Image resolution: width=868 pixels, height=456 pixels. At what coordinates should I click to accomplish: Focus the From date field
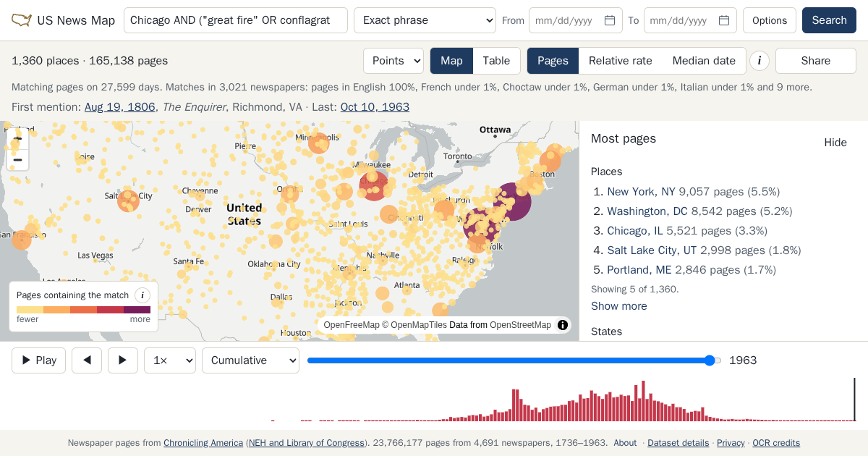point(576,20)
